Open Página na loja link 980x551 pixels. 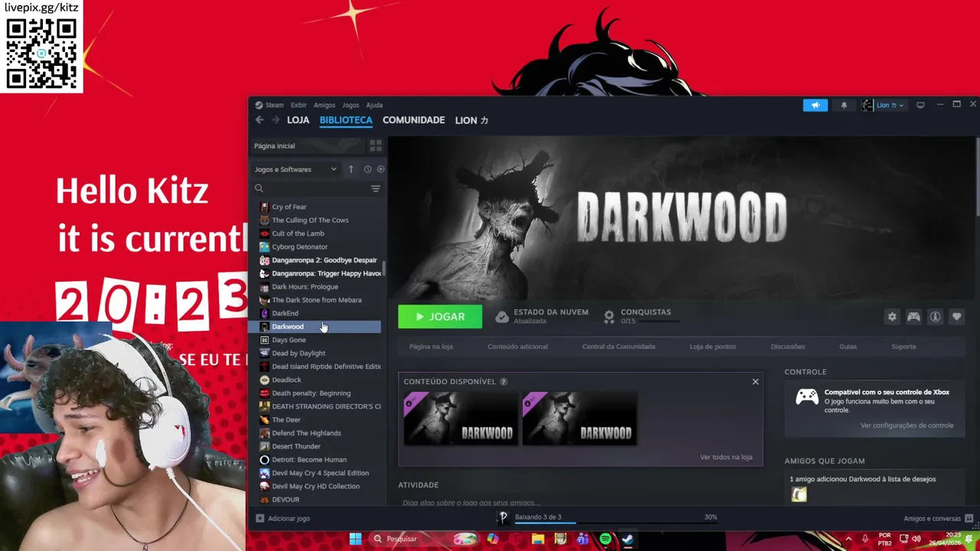(431, 347)
